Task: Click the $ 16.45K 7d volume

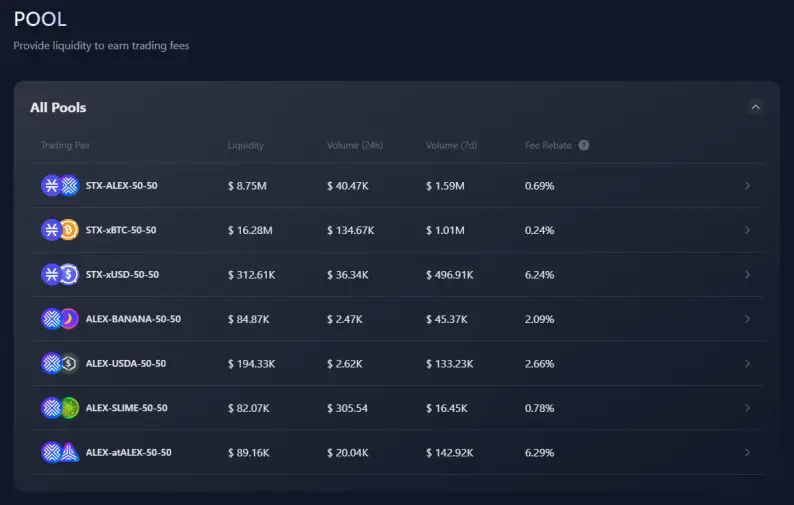Action: coord(447,408)
